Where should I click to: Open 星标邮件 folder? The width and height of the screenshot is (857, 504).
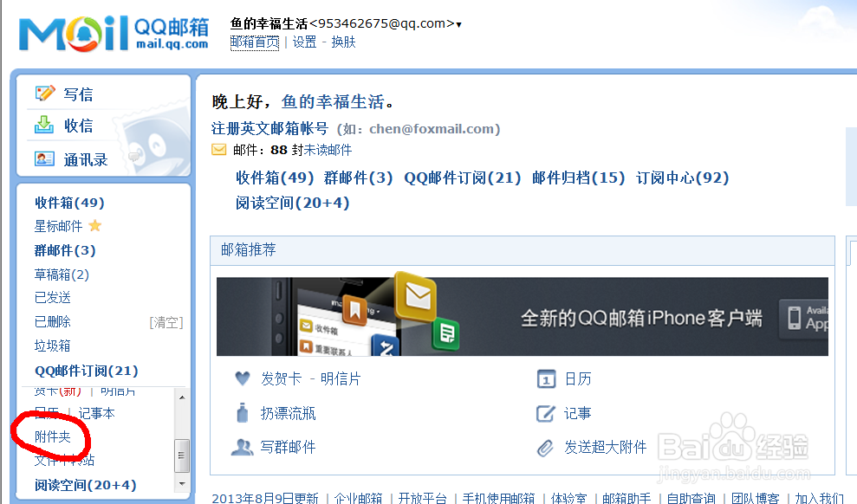coord(58,226)
